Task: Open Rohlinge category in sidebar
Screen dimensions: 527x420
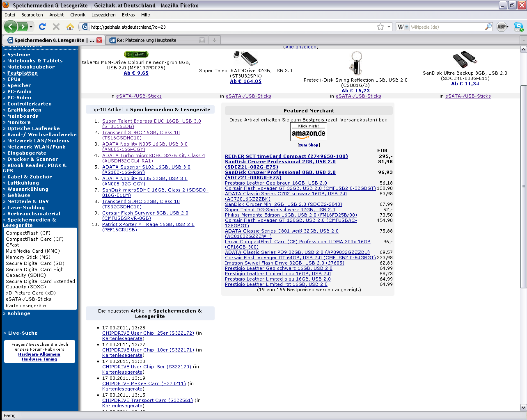Action: point(18,313)
